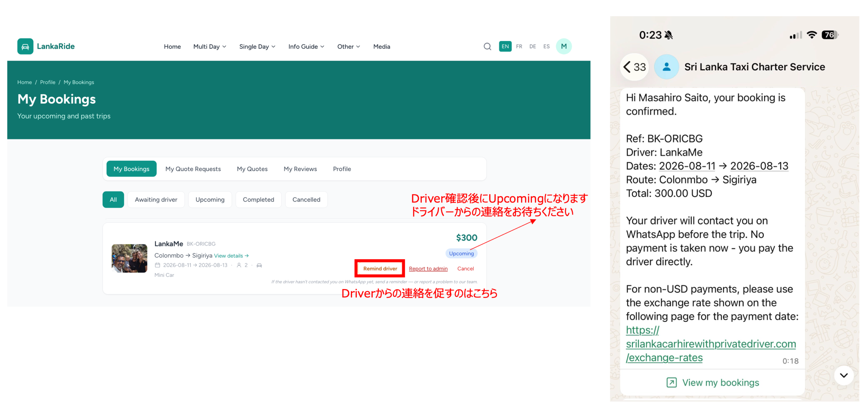868x413 pixels.
Task: Click the LankaRide brand name
Action: pyautogui.click(x=56, y=46)
